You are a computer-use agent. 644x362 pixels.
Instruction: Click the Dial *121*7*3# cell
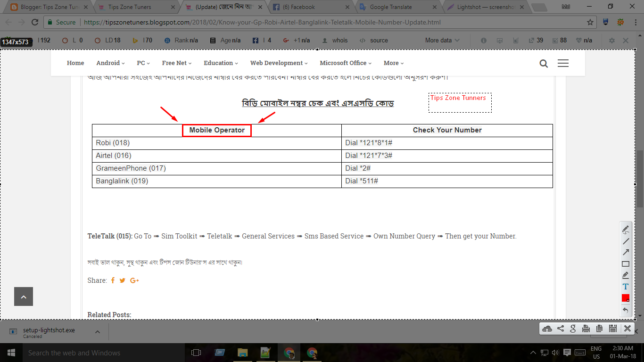[x=447, y=156]
